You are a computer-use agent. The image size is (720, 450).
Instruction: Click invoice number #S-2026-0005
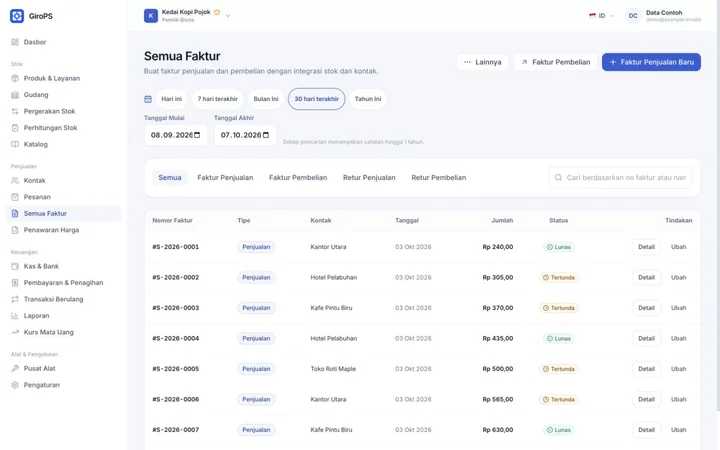click(176, 369)
